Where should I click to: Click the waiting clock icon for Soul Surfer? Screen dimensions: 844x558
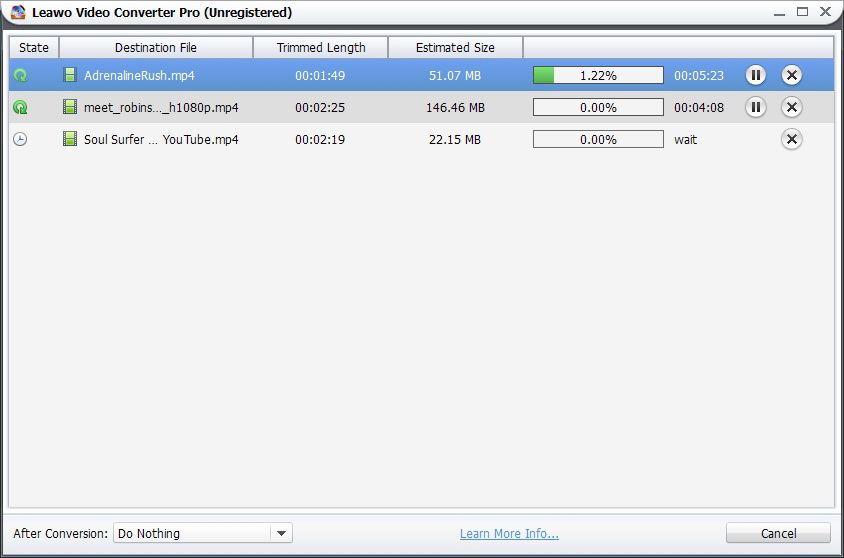[20, 139]
